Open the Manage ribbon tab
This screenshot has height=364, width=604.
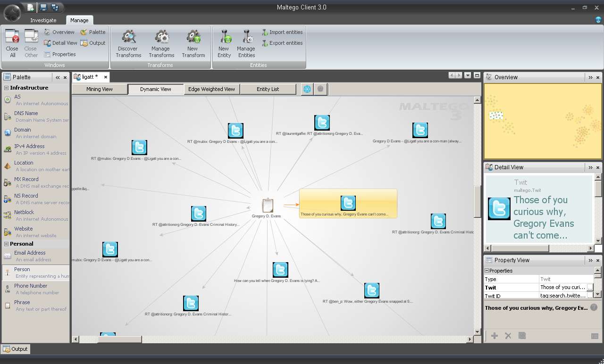79,20
